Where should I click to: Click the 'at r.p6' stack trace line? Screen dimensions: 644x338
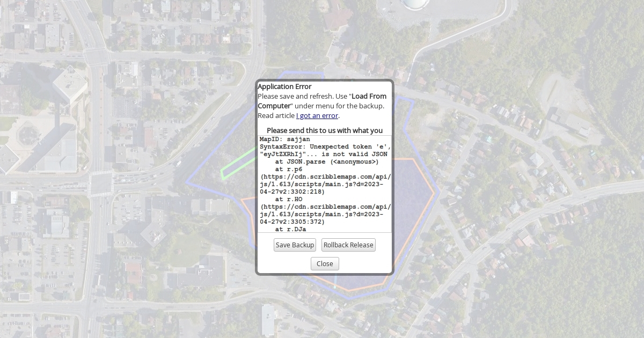(x=289, y=169)
